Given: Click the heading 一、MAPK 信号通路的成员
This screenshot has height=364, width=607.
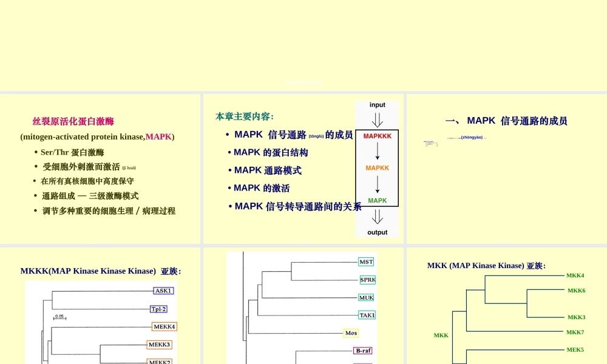Looking at the screenshot, I should (x=508, y=120).
